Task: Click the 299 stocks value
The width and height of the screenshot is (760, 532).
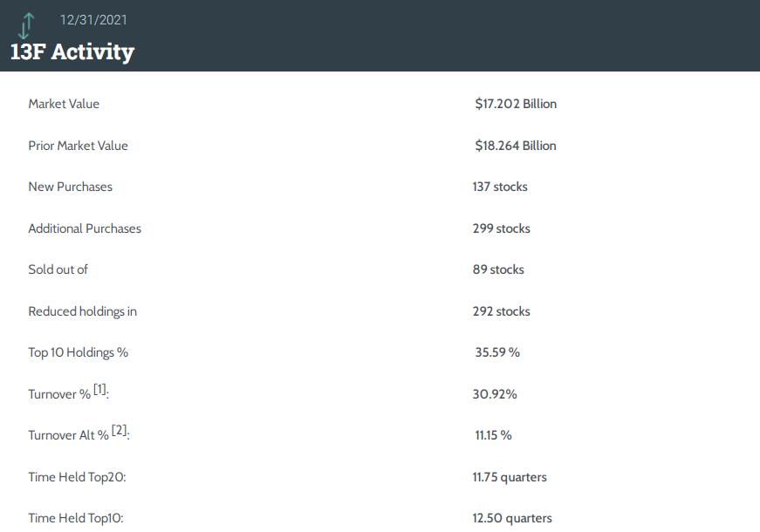Action: coord(502,228)
